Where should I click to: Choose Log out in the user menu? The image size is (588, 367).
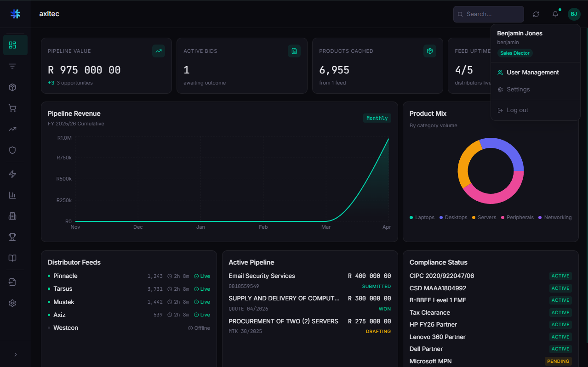(536, 110)
